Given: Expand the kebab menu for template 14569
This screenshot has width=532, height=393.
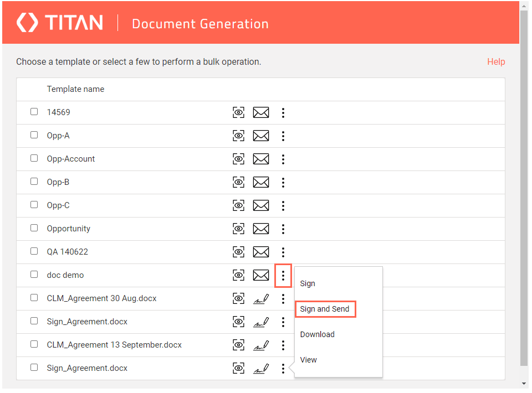Looking at the screenshot, I should pyautogui.click(x=283, y=113).
